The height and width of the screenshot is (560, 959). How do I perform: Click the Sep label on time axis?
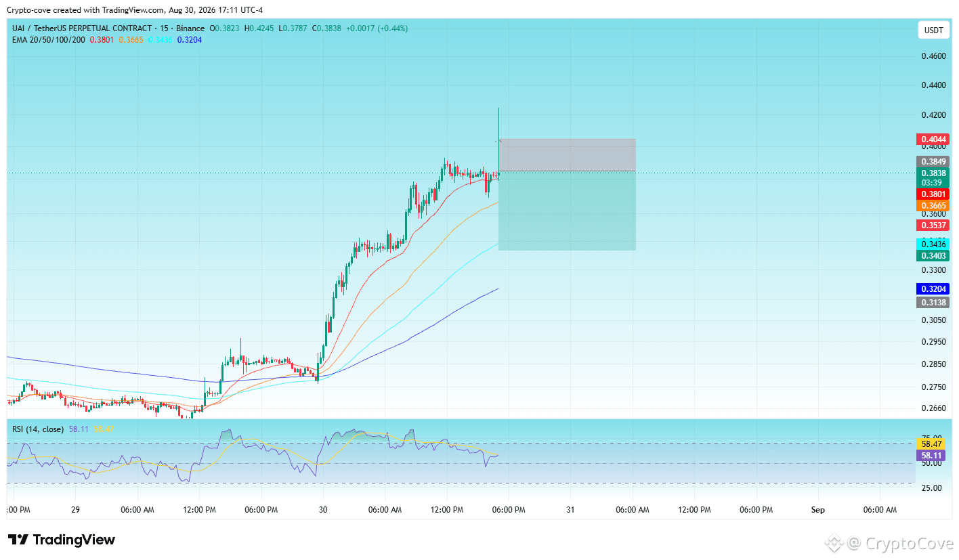coord(818,510)
